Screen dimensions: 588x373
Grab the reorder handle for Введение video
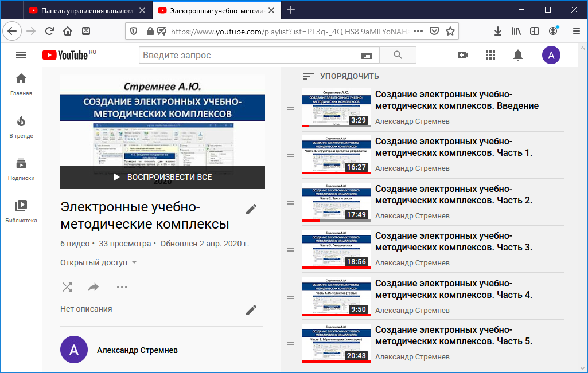pyautogui.click(x=291, y=108)
